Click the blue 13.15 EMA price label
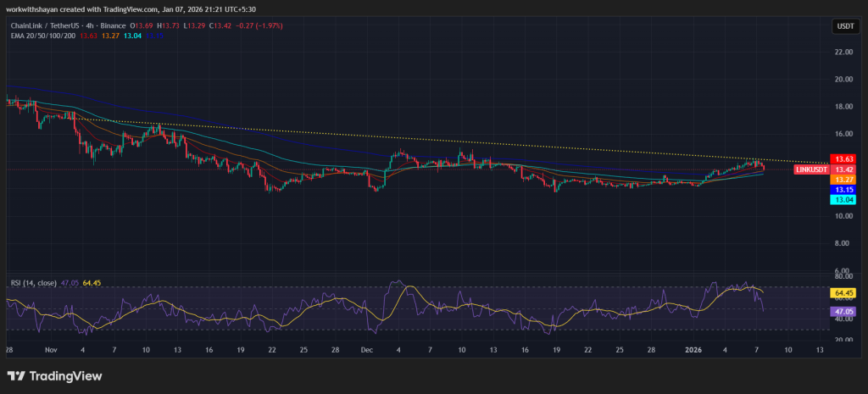 pos(844,190)
